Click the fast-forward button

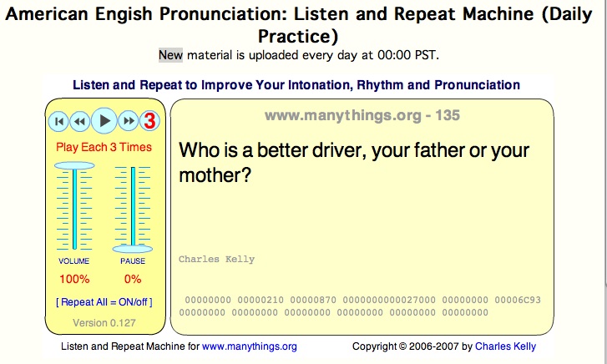(x=129, y=121)
